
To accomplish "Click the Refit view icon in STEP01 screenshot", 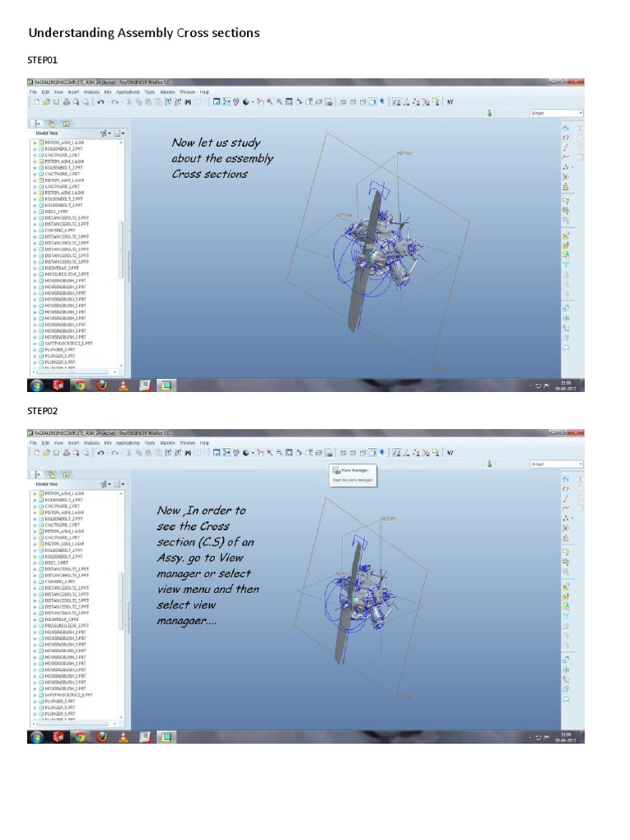I will (289, 102).
